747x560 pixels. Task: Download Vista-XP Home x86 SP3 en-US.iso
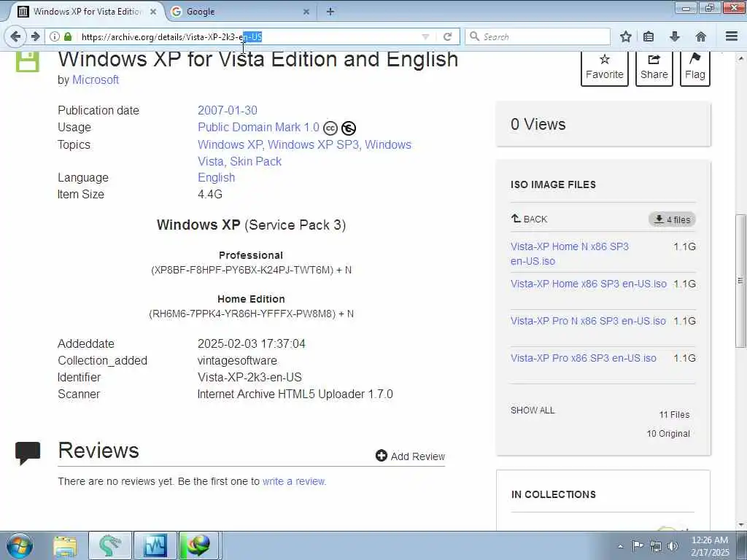click(589, 284)
